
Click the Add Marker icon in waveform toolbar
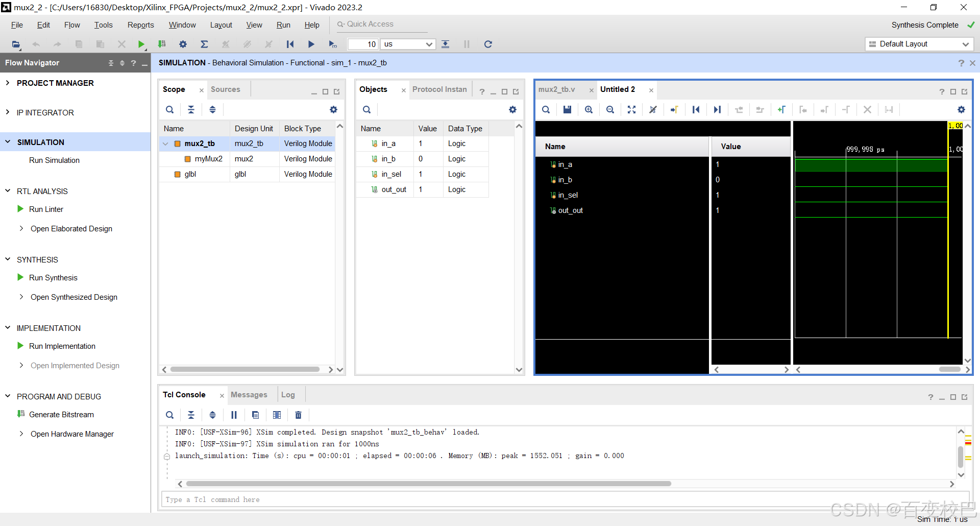click(x=781, y=109)
